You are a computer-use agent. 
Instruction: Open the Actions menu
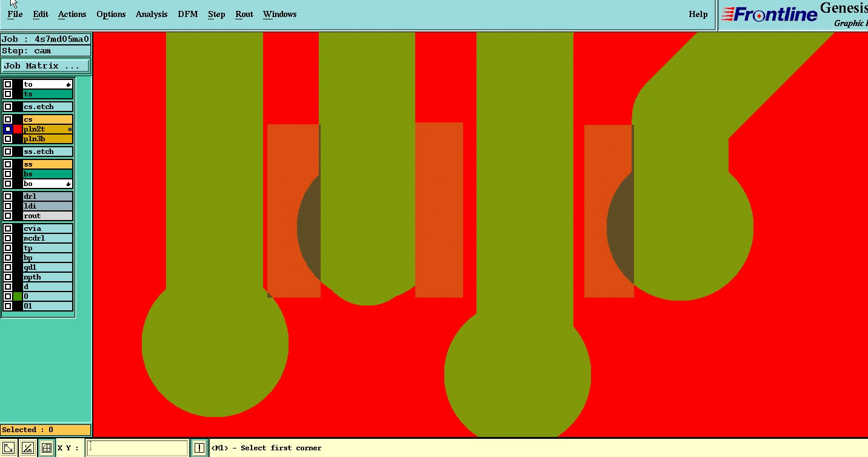pos(72,14)
